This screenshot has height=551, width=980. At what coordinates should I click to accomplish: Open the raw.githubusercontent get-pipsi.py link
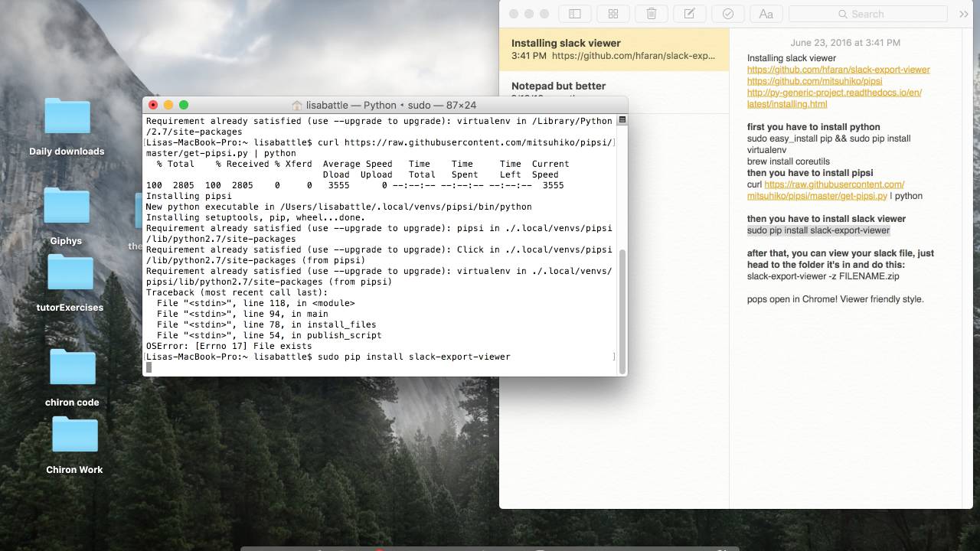click(826, 190)
